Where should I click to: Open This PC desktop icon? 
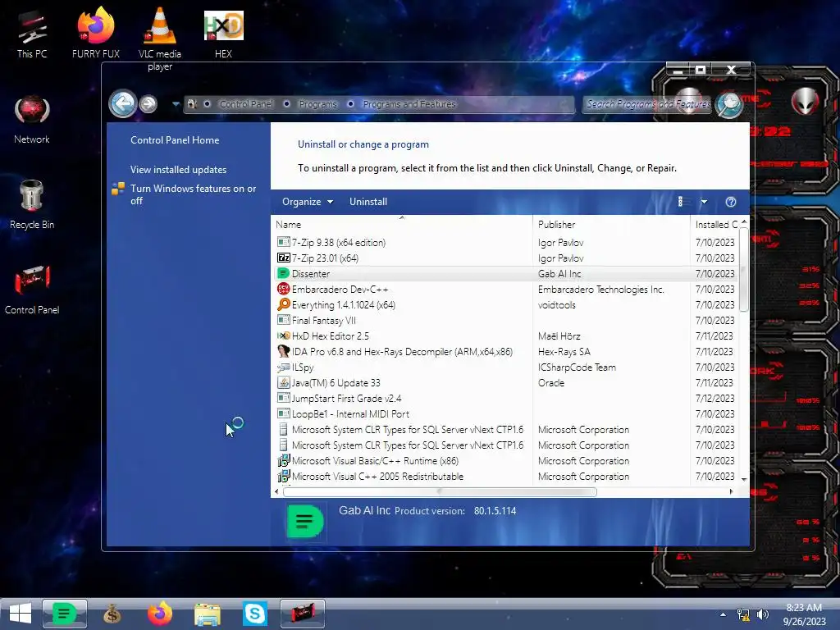32,34
